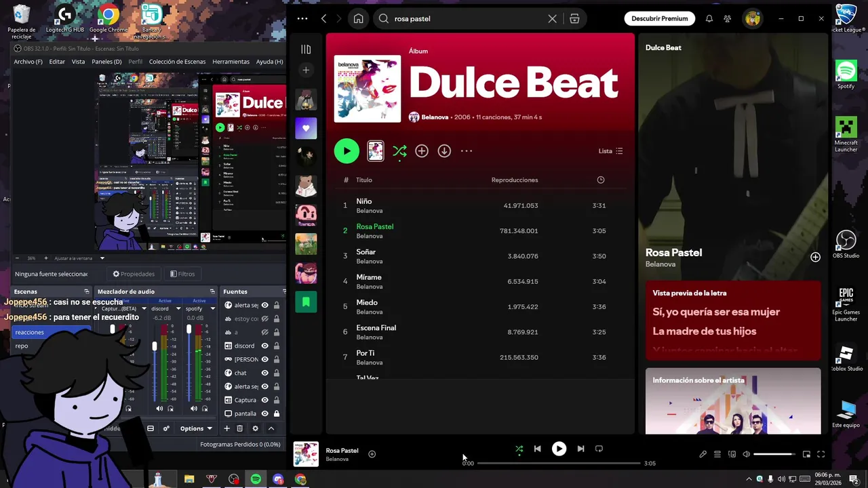Toggle shuffle next to album play button
The image size is (868, 488).
(399, 151)
